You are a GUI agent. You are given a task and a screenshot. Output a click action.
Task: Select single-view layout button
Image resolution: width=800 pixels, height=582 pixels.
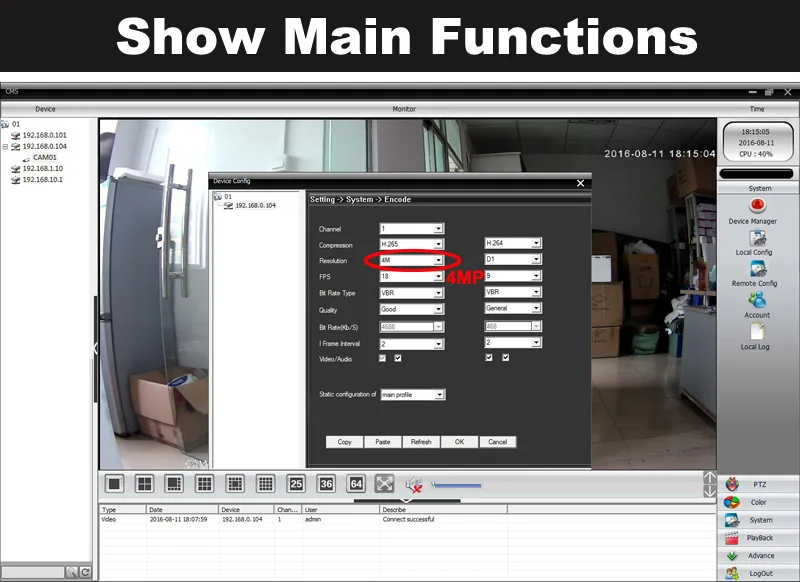tap(114, 484)
